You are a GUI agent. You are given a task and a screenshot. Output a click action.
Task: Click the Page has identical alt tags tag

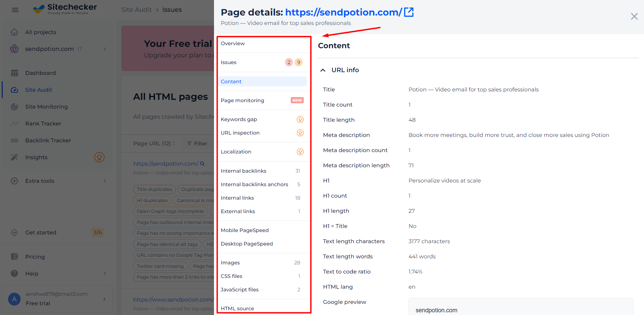[x=167, y=244]
